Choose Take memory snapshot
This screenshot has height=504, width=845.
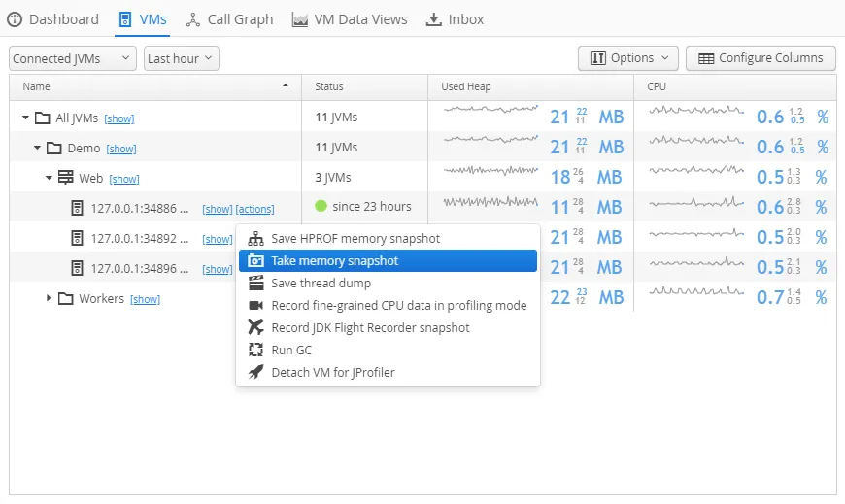388,261
